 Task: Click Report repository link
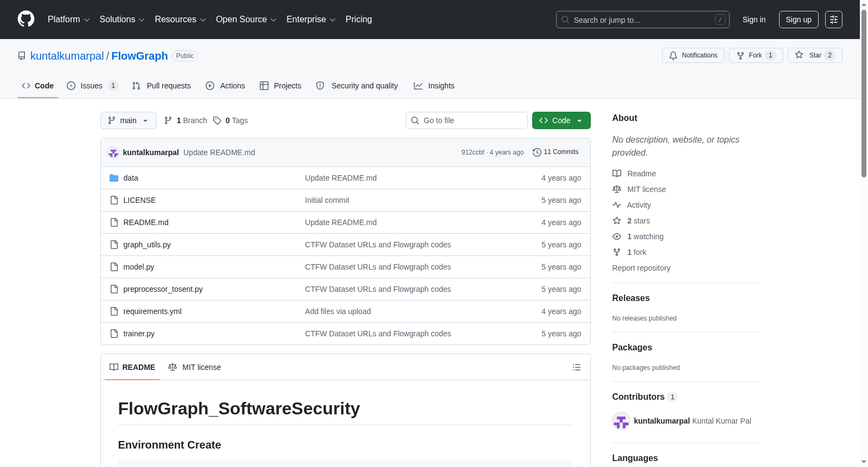click(641, 268)
